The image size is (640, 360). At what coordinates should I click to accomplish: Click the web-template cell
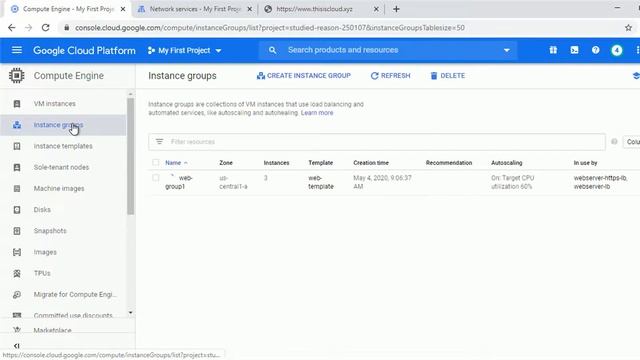pos(321,182)
